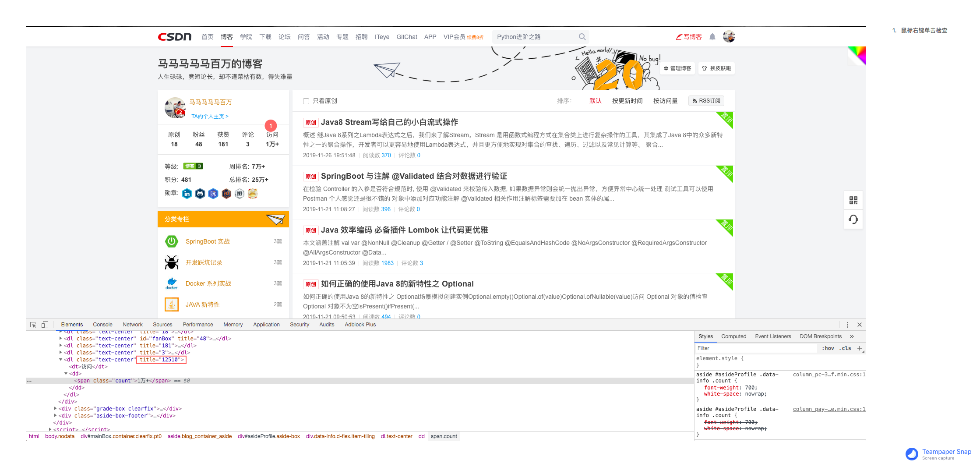
Task: Click the SpringBoot 实战 category icon
Action: click(171, 241)
